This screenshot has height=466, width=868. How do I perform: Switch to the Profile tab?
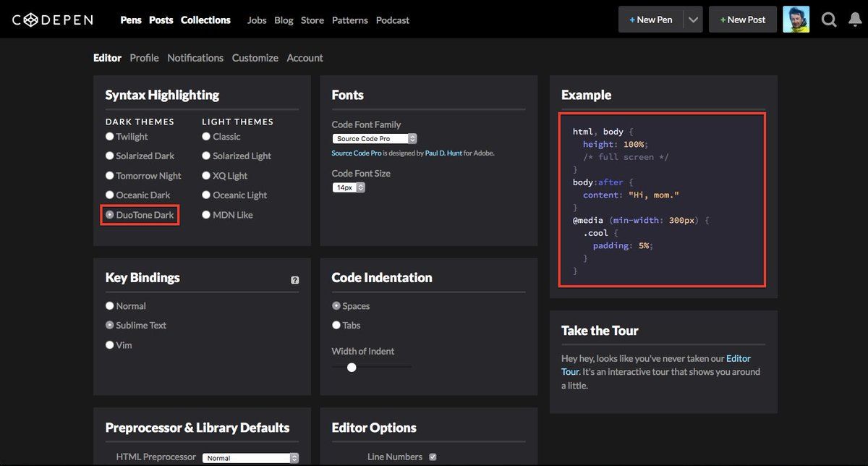pos(144,58)
